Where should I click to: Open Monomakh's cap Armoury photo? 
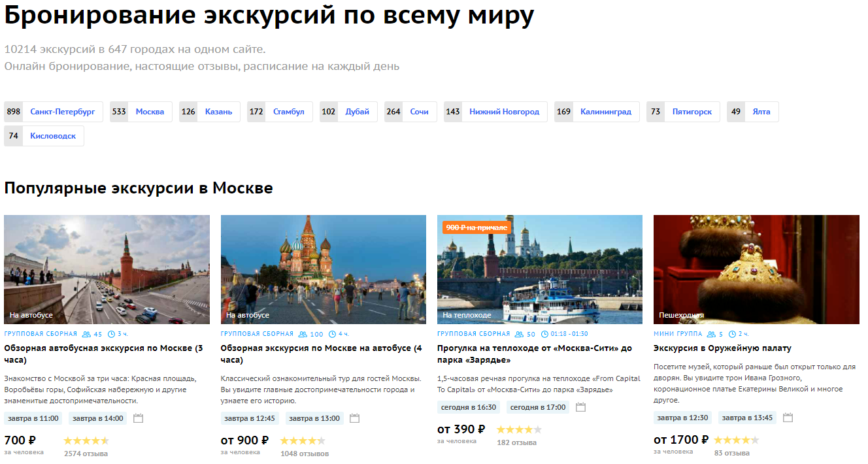coord(756,269)
